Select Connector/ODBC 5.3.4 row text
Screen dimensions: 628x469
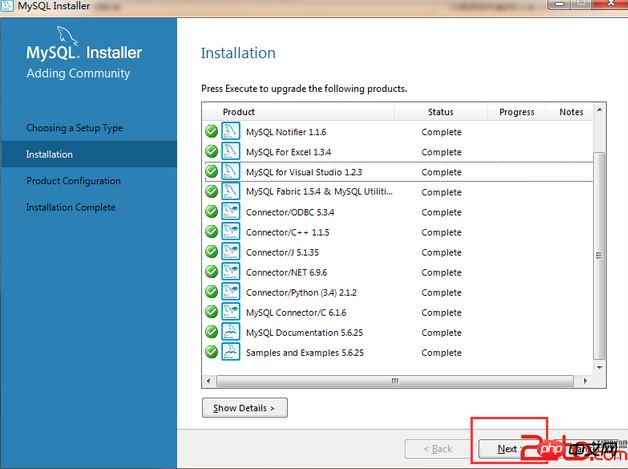[290, 212]
